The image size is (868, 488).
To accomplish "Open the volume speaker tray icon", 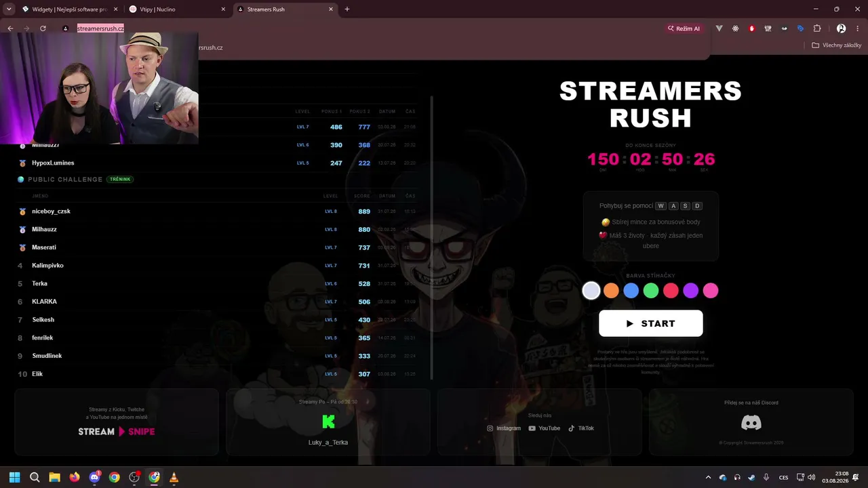I will tap(812, 477).
